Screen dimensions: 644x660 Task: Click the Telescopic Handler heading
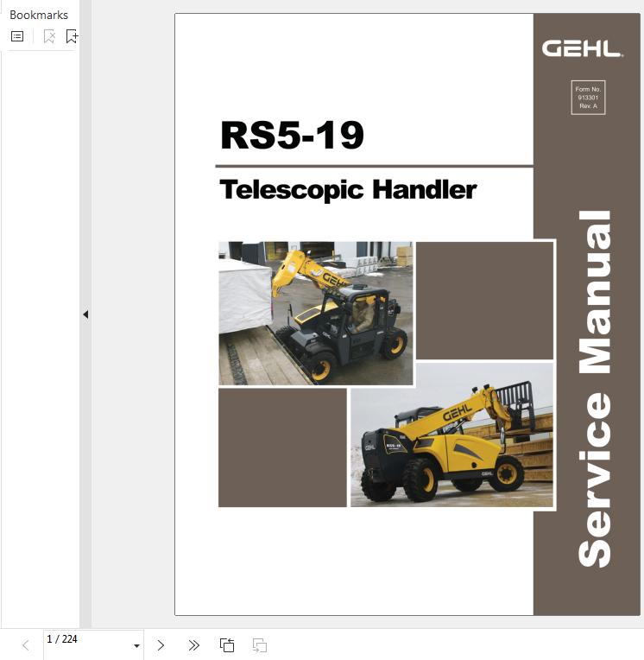(348, 189)
